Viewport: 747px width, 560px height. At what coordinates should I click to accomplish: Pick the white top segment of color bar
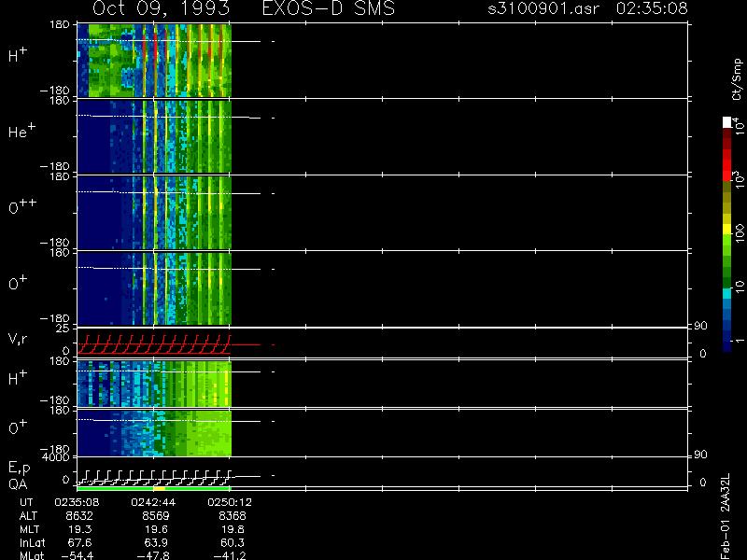click(727, 122)
